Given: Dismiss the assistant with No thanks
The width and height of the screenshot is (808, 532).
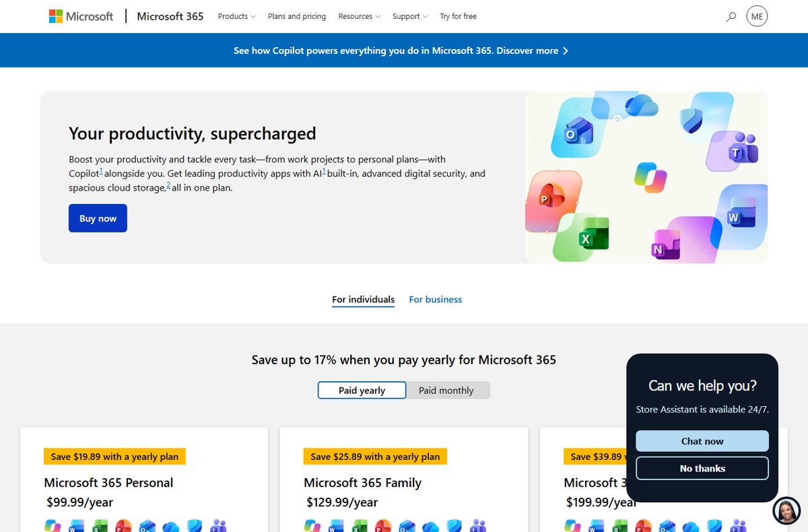Looking at the screenshot, I should pyautogui.click(x=702, y=468).
